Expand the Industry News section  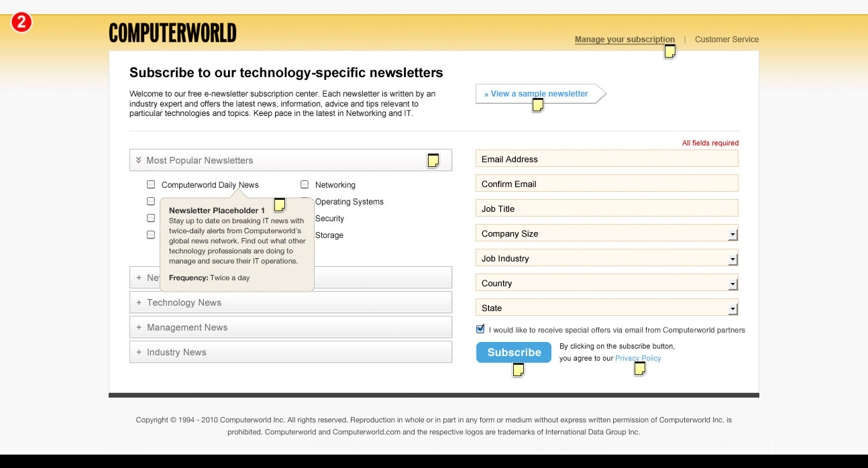(x=290, y=352)
